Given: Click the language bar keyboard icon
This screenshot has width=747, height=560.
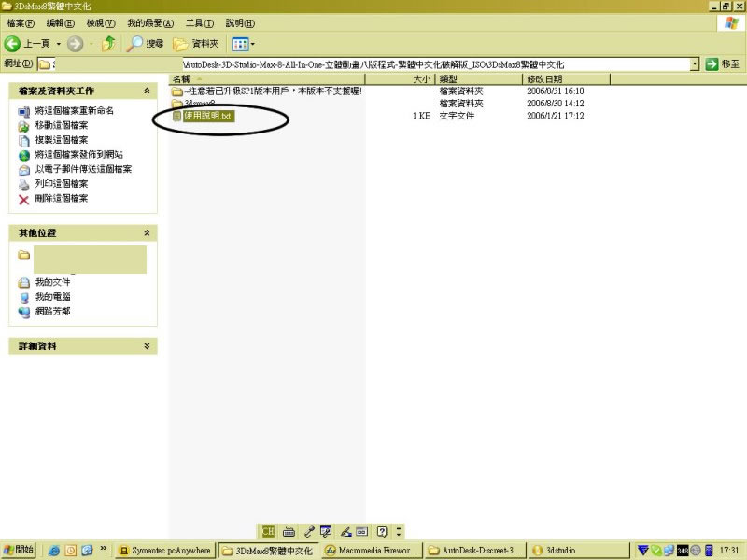Looking at the screenshot, I should (x=289, y=531).
